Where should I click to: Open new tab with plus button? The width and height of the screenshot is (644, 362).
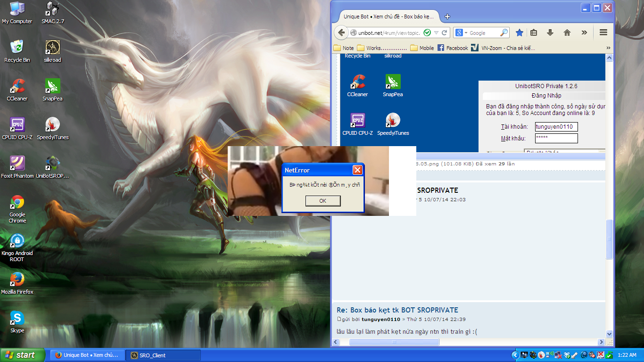coord(447,16)
